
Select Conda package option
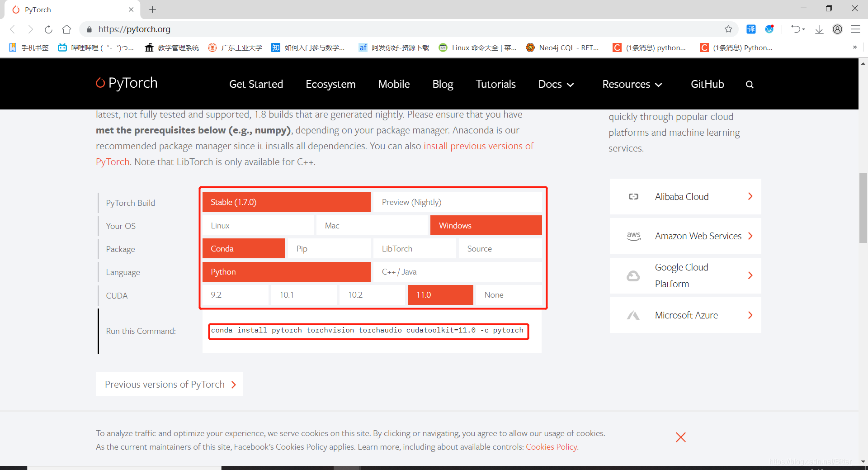tap(244, 248)
